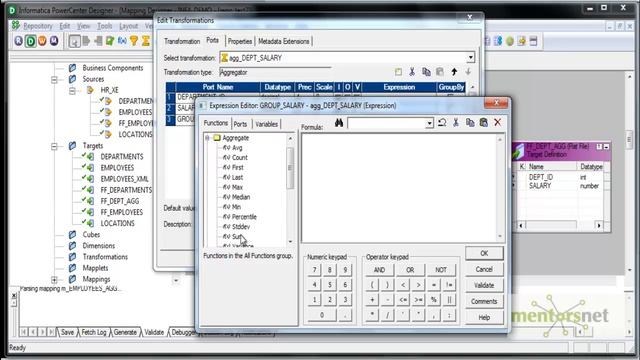Click the Cubes folder icon in navigator
The image size is (640, 360).
[72, 234]
